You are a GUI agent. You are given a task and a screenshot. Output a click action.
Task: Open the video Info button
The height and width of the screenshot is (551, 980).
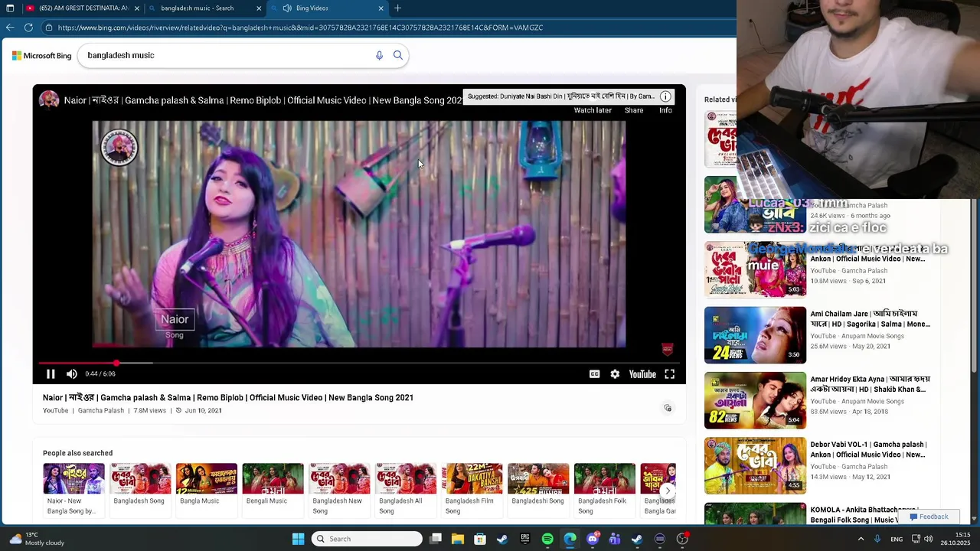pos(665,110)
